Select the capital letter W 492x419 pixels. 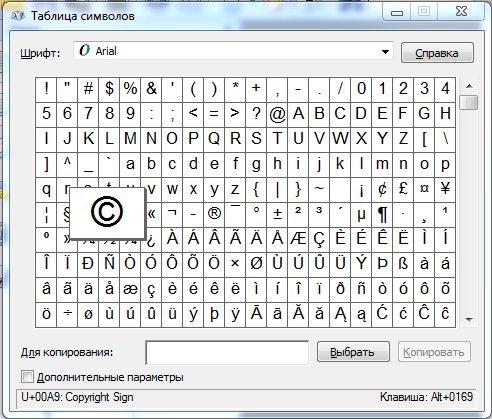340,139
